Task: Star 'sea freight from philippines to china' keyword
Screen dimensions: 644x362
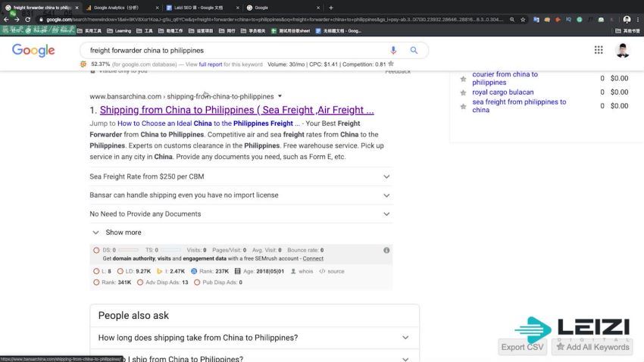Action: (x=463, y=106)
